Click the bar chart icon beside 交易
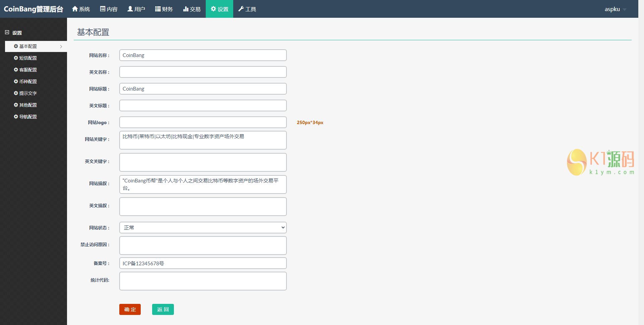 pyautogui.click(x=186, y=9)
